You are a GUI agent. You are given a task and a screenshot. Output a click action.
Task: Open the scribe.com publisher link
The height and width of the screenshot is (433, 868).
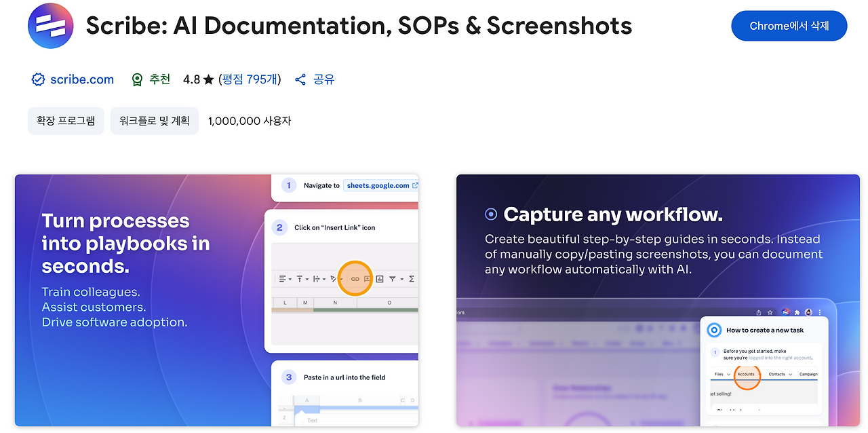(82, 79)
